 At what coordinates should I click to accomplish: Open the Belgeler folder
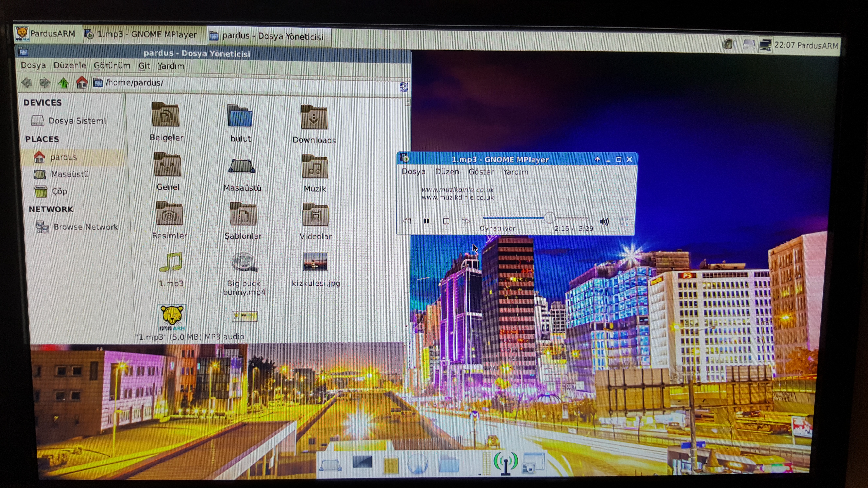pos(166,122)
